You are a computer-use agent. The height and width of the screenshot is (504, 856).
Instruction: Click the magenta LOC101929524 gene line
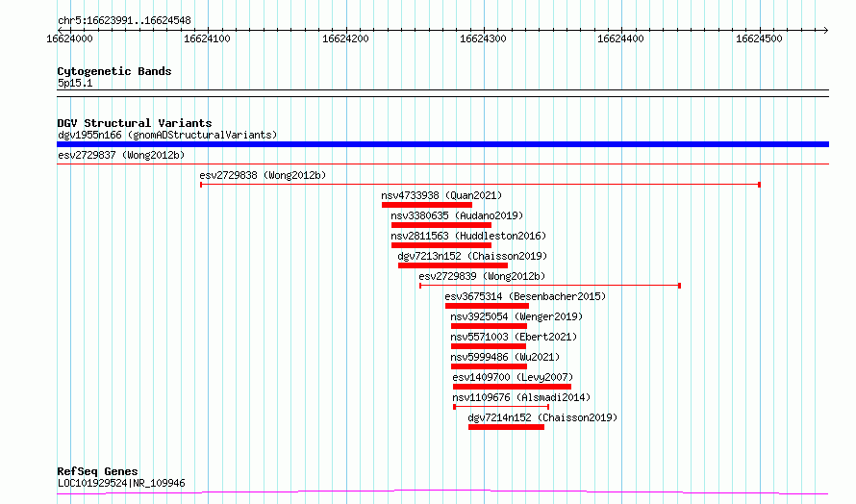442,492
